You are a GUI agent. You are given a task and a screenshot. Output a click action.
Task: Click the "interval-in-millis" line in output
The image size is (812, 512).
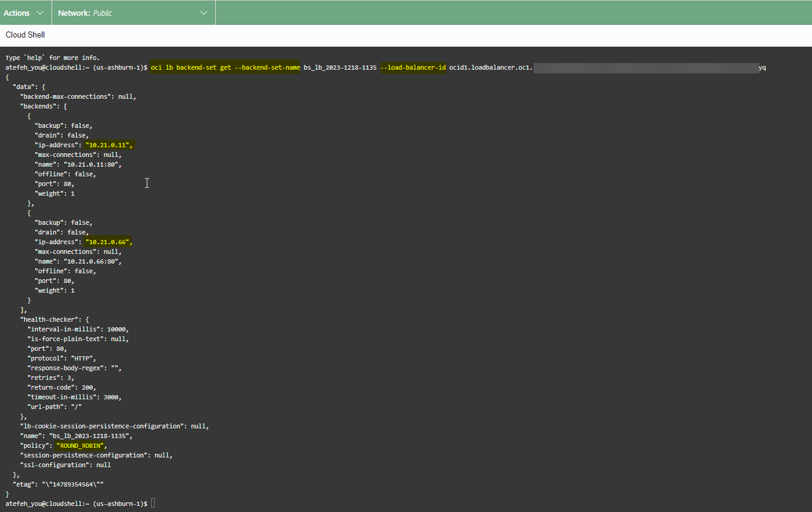[78, 329]
